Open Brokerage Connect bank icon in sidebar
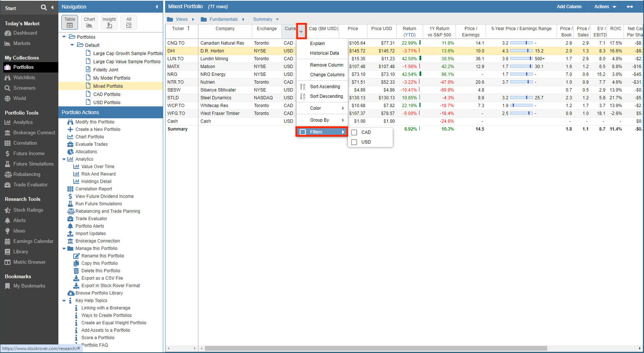Image resolution: width=644 pixels, height=353 pixels. pos(7,133)
